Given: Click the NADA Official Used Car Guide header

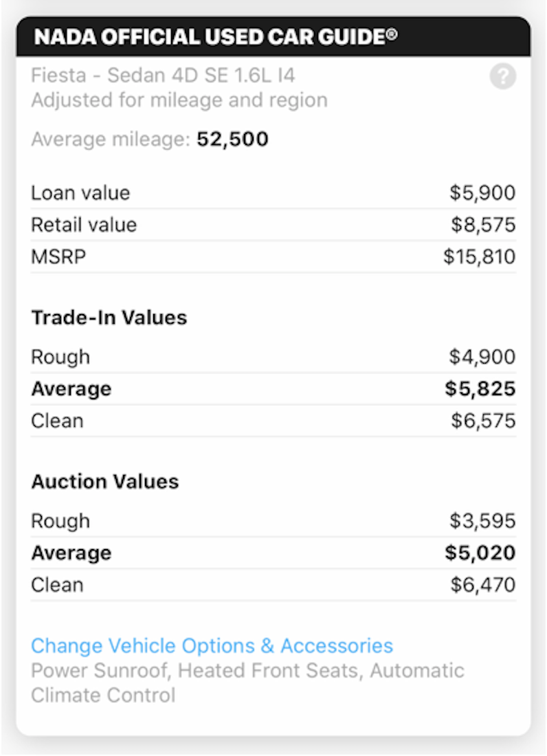Looking at the screenshot, I should coord(216,36).
